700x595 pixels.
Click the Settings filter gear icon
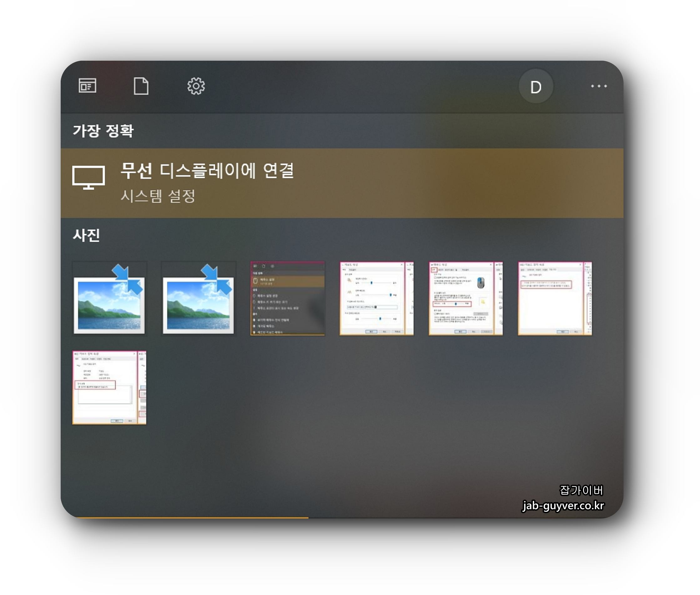196,86
